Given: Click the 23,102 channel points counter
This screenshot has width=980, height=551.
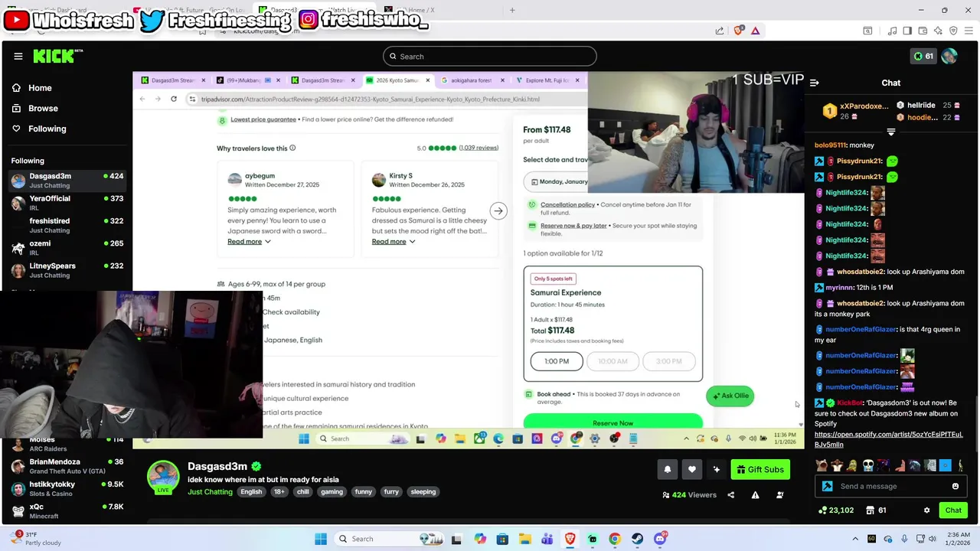Looking at the screenshot, I should (x=836, y=510).
